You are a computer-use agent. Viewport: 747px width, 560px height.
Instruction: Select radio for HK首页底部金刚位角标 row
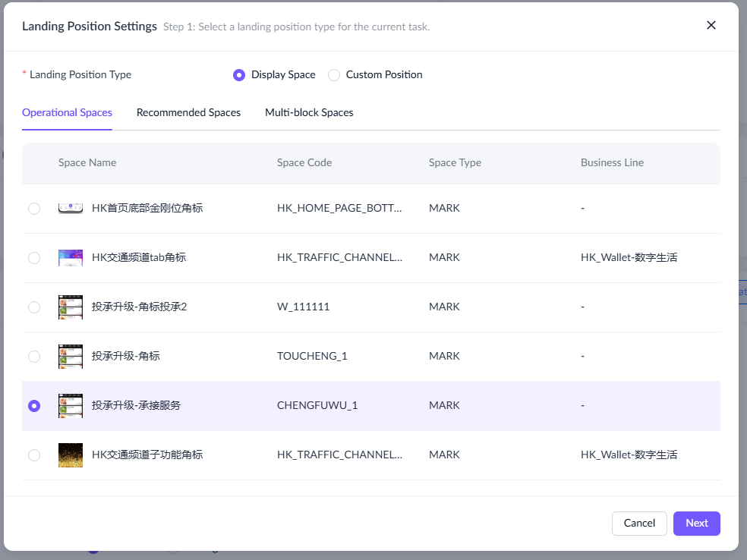[34, 209]
